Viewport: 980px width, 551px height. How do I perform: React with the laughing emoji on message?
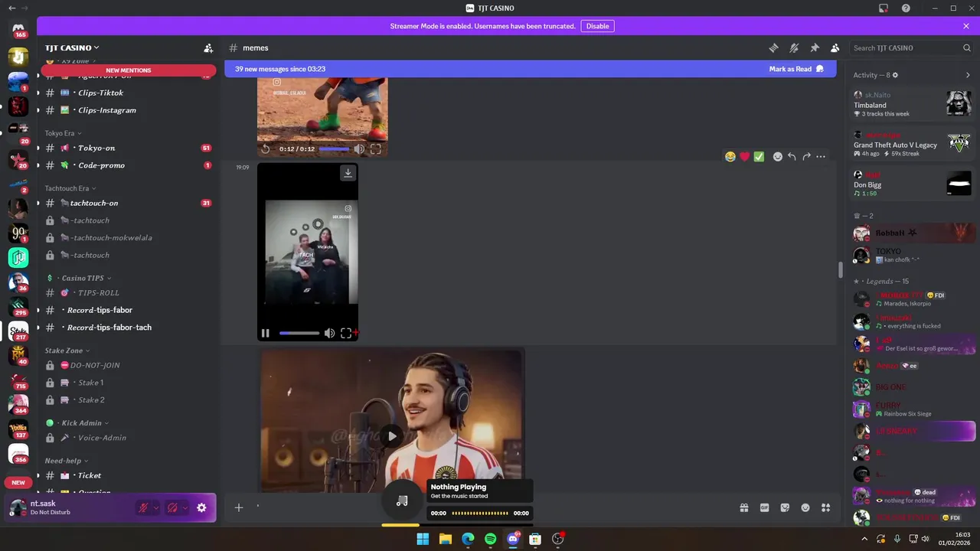coord(730,157)
